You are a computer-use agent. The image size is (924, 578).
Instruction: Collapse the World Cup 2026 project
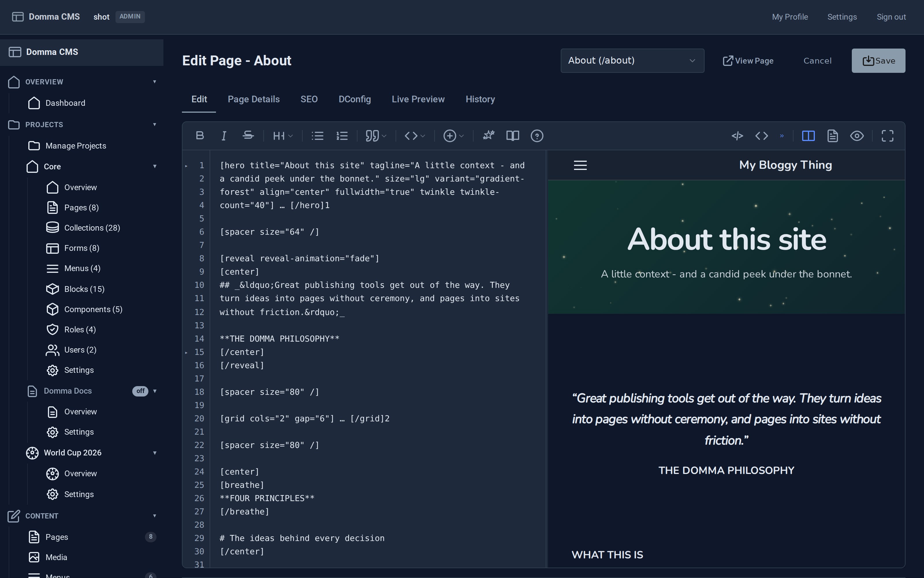[155, 453]
